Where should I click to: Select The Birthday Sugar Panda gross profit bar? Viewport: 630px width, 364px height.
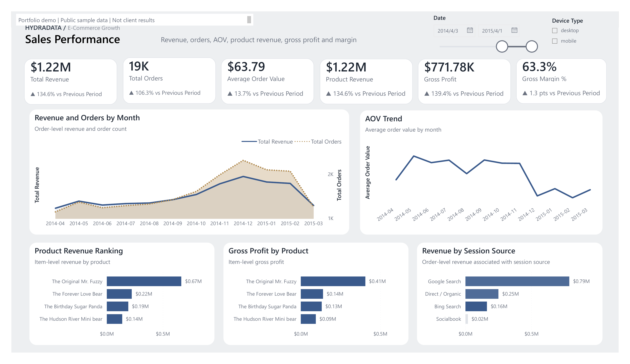[311, 306]
